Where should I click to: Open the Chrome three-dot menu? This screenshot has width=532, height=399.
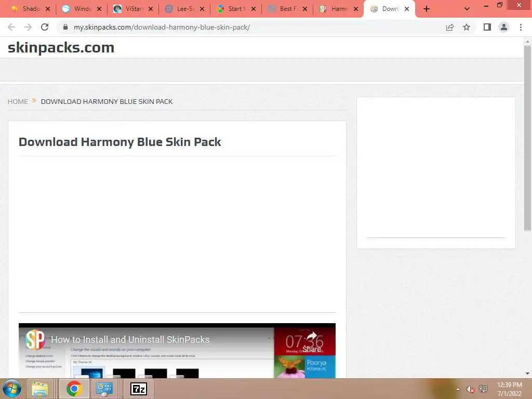(x=521, y=27)
